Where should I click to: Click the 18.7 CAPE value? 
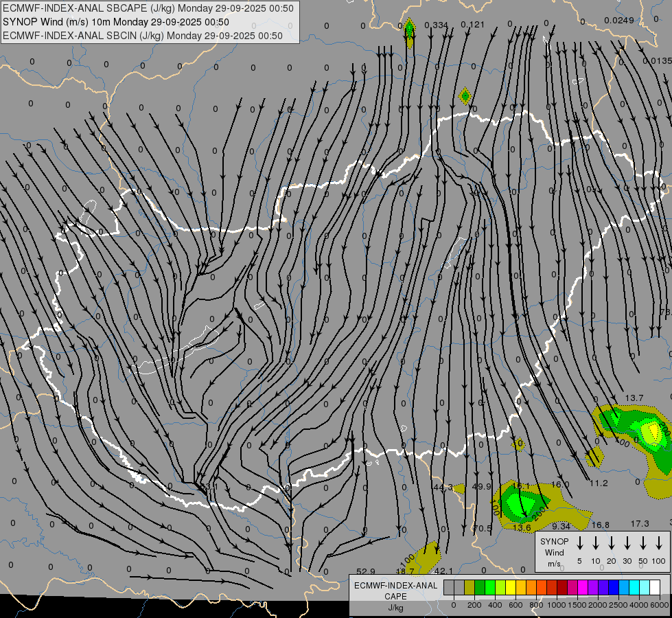405,571
